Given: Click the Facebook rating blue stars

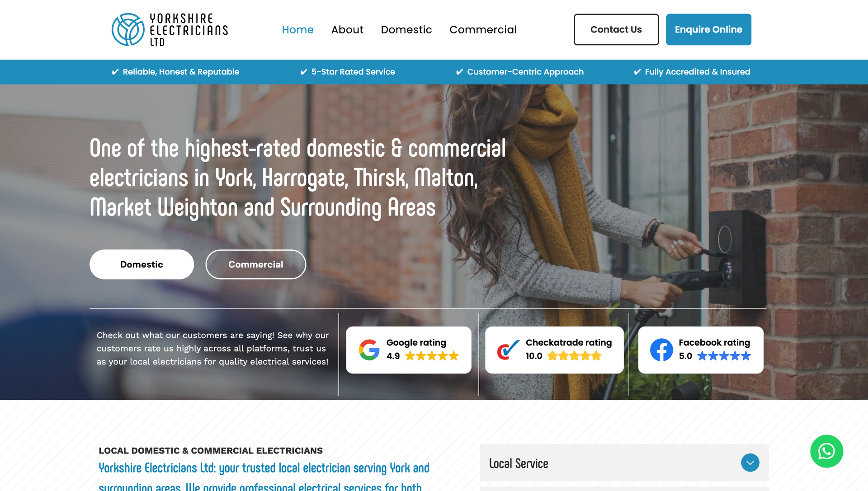Looking at the screenshot, I should 724,356.
